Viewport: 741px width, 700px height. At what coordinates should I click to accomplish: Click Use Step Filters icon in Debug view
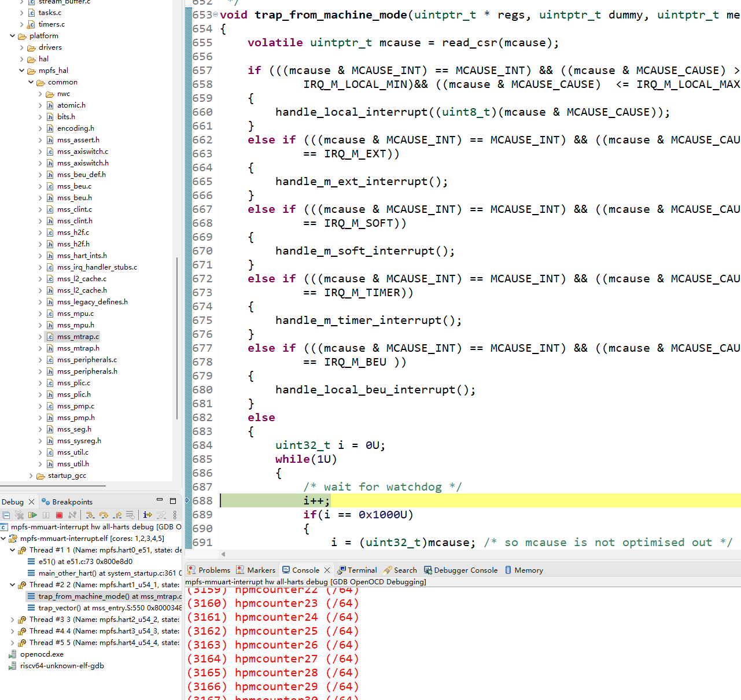(161, 515)
